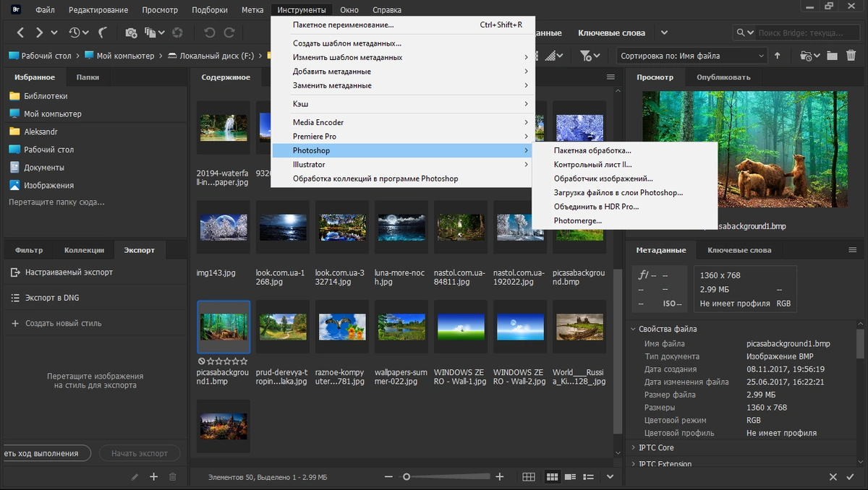Switch to the Папки tab
Image resolution: width=868 pixels, height=490 pixels.
88,77
